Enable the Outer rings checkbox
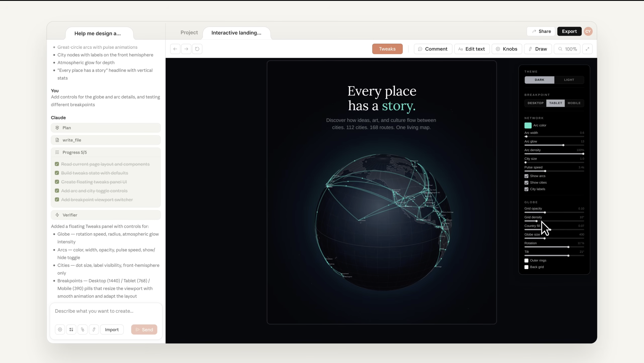Image resolution: width=644 pixels, height=363 pixels. pyautogui.click(x=526, y=261)
